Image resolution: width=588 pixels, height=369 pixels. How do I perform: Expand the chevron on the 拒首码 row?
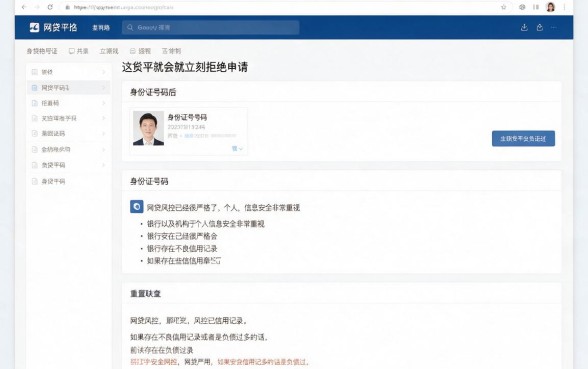(104, 103)
